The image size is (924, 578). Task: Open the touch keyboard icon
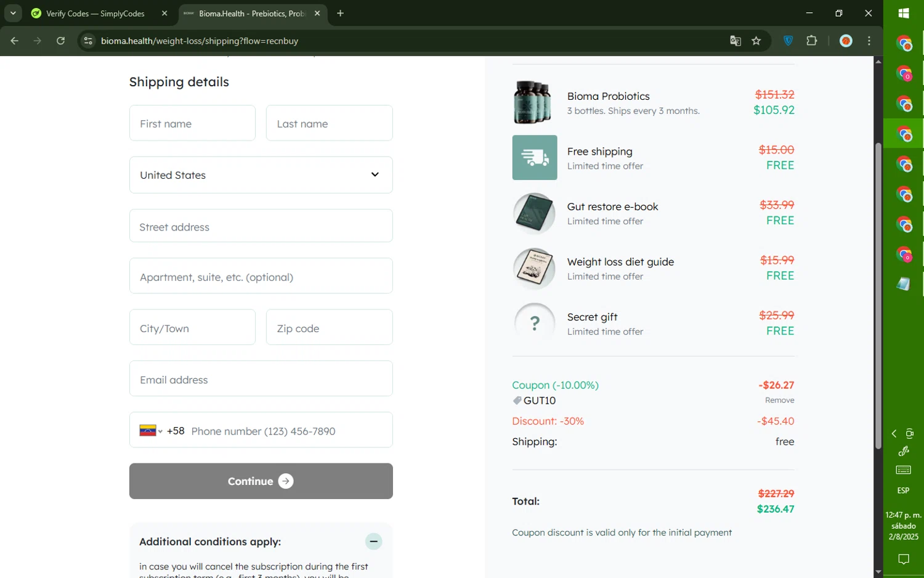[x=904, y=470]
